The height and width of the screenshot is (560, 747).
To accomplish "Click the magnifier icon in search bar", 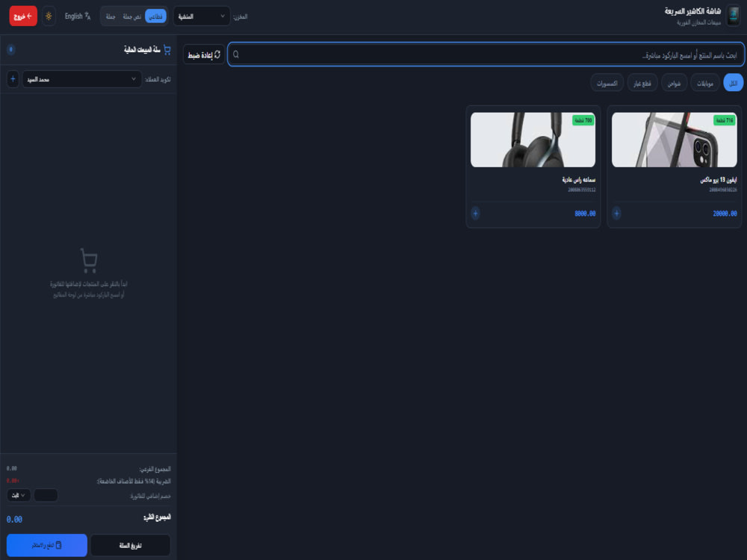I will pyautogui.click(x=236, y=55).
